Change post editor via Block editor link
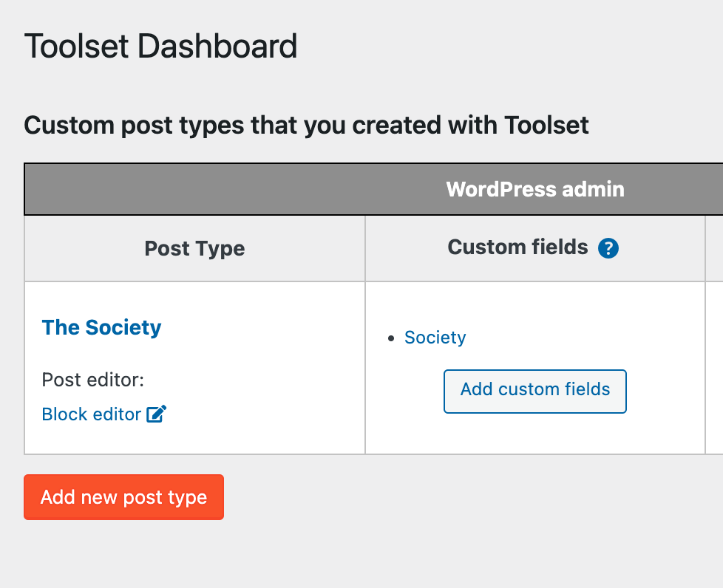This screenshot has height=588, width=723. tap(91, 414)
